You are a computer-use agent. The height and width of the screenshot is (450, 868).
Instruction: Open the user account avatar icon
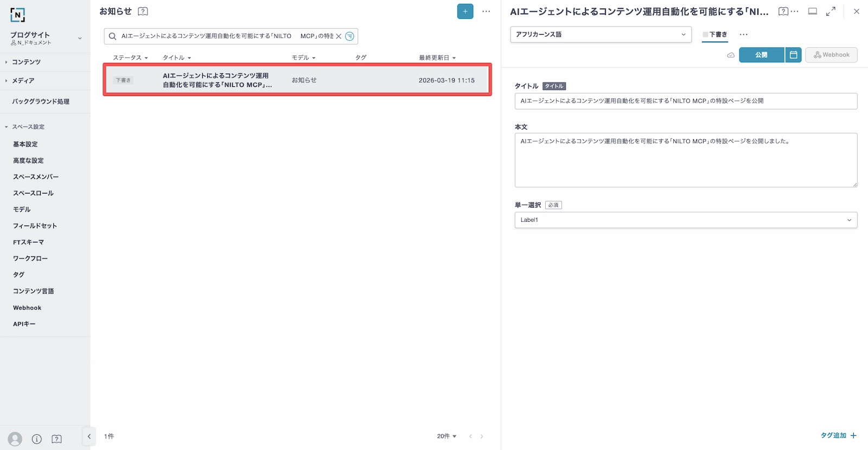[15, 439]
